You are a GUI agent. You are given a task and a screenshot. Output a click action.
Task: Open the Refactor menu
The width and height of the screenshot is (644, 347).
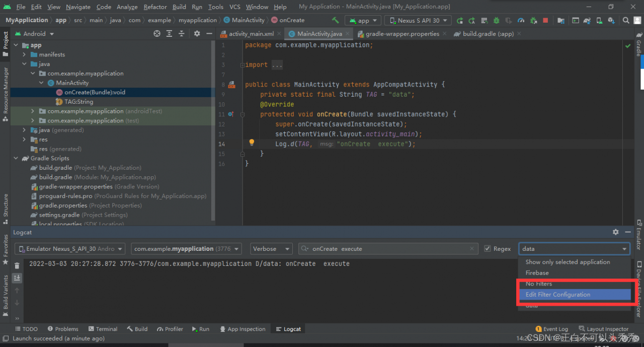155,7
